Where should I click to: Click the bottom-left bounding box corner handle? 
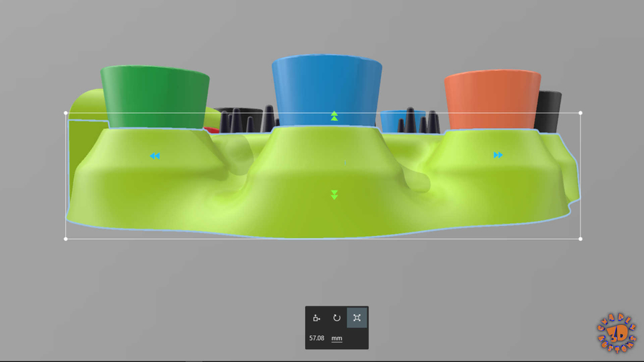(66, 239)
